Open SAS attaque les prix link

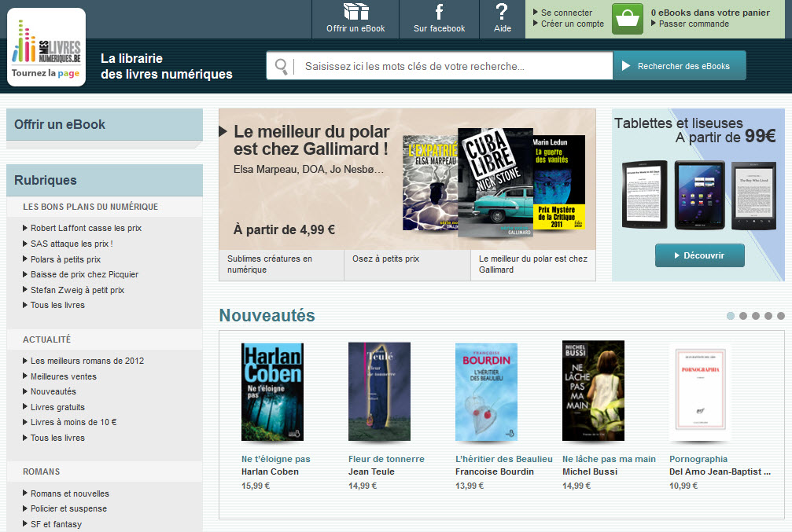tap(72, 244)
